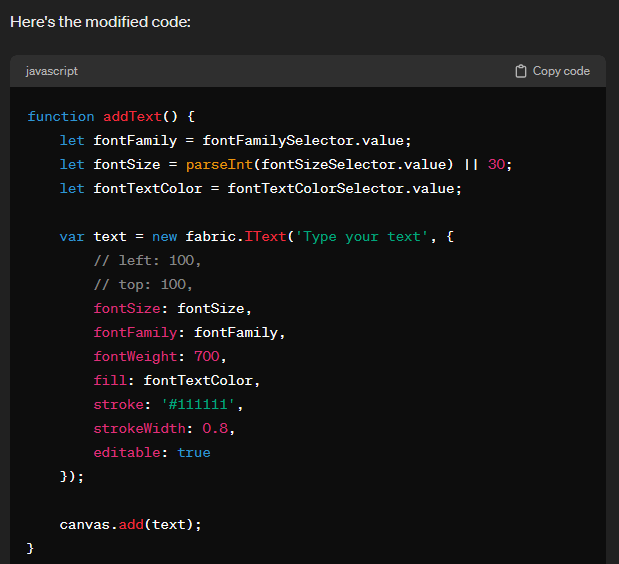619x564 pixels.
Task: Click the default value 30
Action: pyautogui.click(x=496, y=164)
